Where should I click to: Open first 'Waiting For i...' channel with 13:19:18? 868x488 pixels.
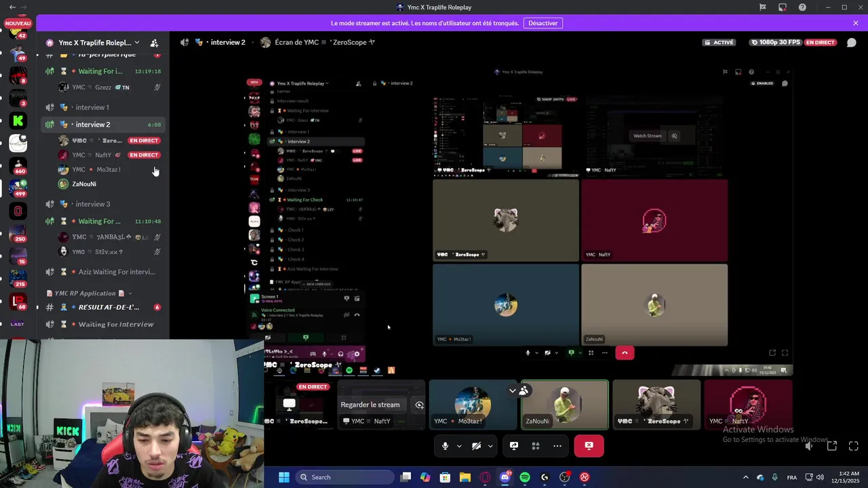point(102,71)
